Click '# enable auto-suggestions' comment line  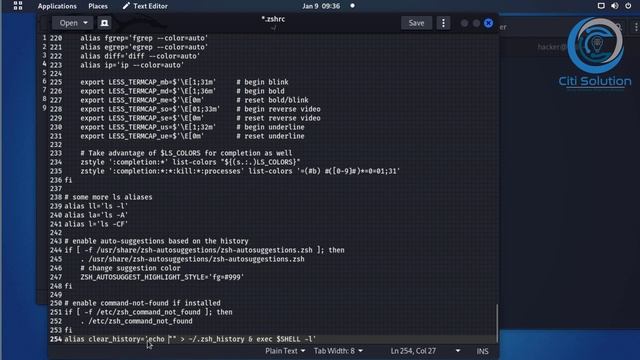pyautogui.click(x=156, y=241)
